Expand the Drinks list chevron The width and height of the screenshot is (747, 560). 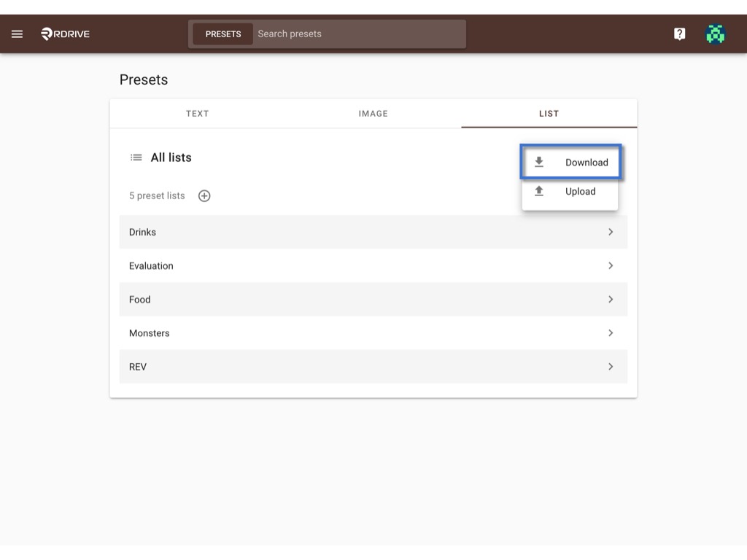[x=611, y=232]
